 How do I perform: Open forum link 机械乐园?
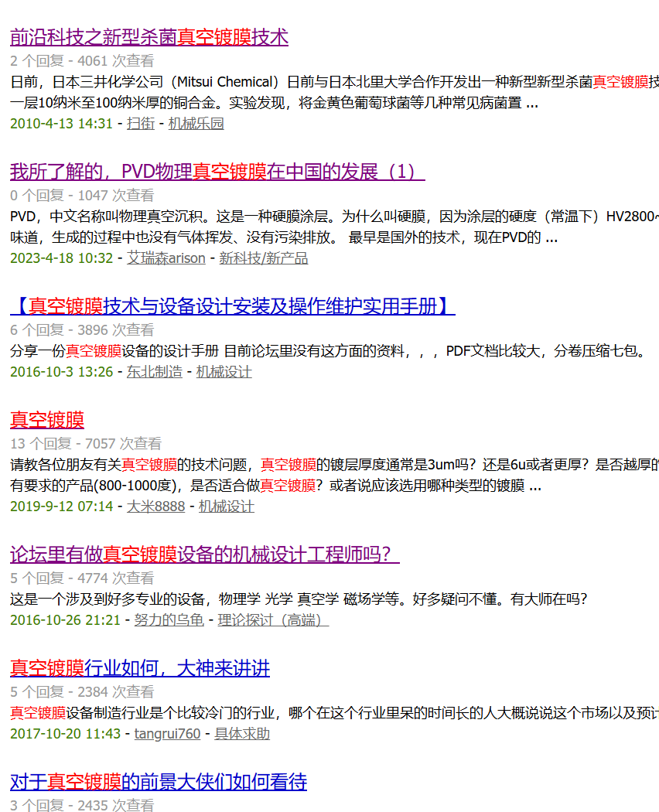[x=196, y=124]
